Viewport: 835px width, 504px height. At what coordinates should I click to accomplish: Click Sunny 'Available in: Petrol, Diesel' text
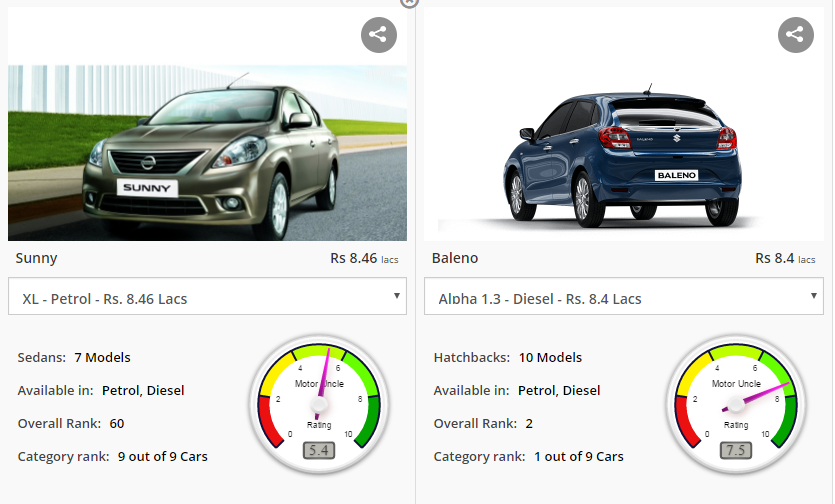tap(101, 391)
